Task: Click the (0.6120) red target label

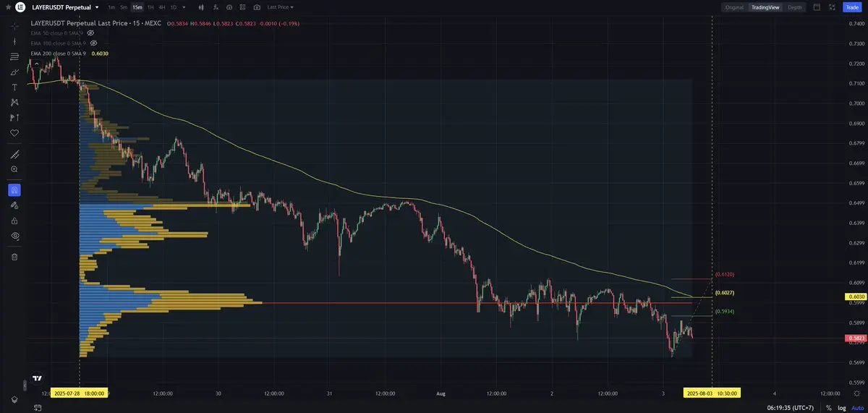Action: click(x=725, y=275)
